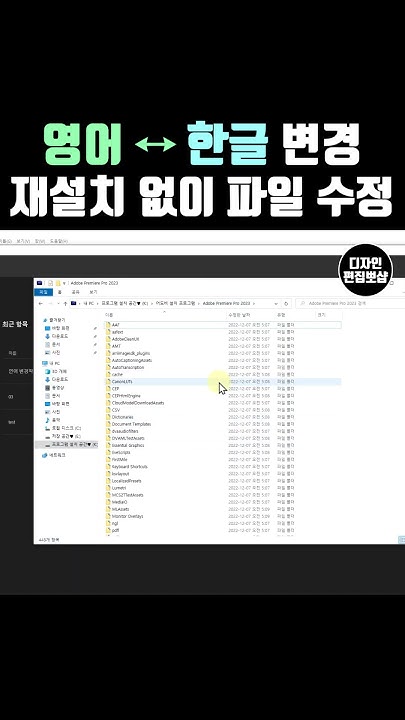This screenshot has width=405, height=720.
Task: Click the 네트워크 network icon
Action: click(x=45, y=456)
